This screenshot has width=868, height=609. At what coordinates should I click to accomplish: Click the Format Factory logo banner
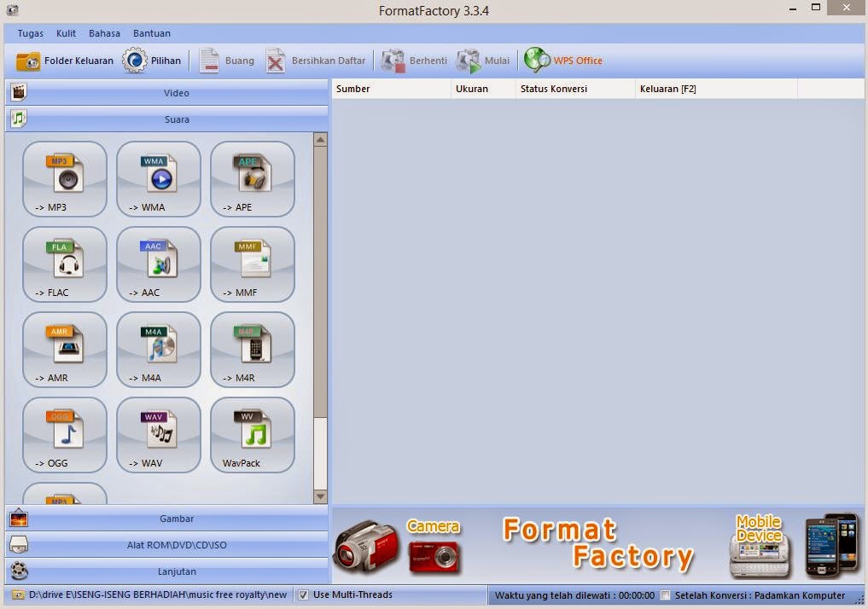[597, 543]
